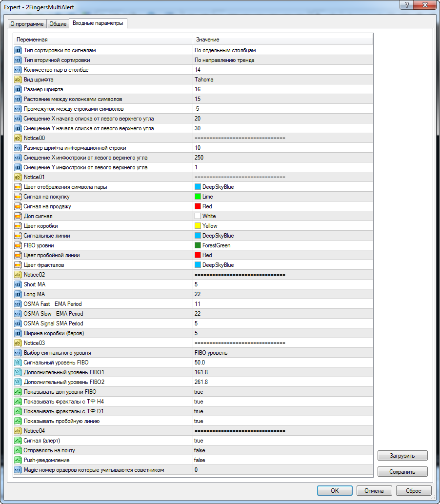Click the icon next to 'Вид шрифта'
The width and height of the screenshot is (440, 504).
[18, 80]
